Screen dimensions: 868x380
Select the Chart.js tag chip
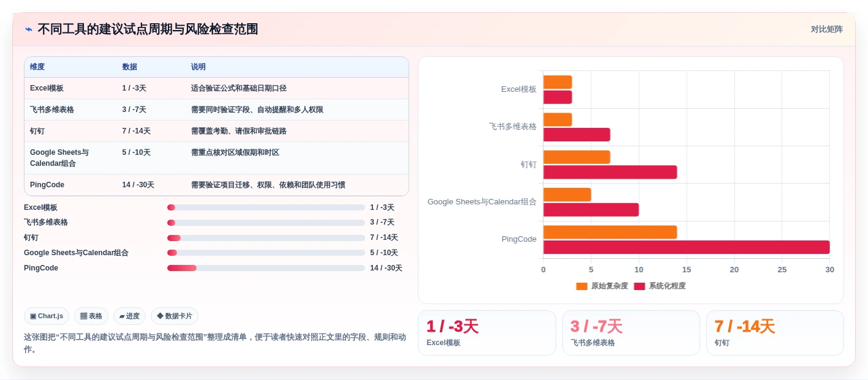tap(47, 316)
